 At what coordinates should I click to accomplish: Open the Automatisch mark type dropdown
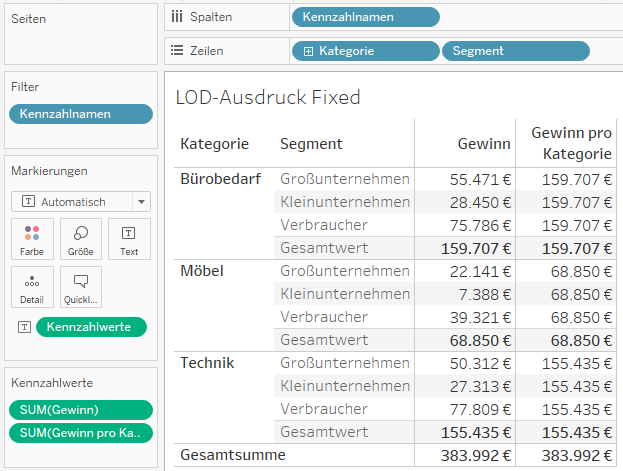[81, 202]
